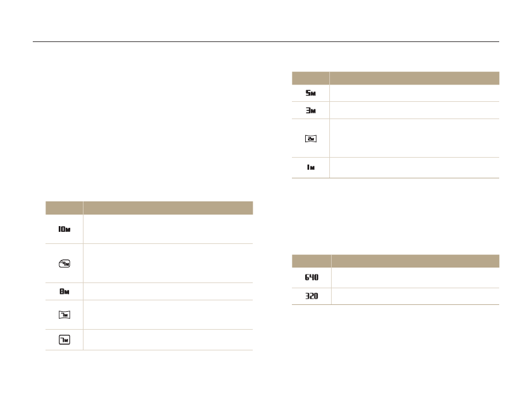Pick the 320 video resolution icon
This screenshot has width=532, height=401.
311,296
